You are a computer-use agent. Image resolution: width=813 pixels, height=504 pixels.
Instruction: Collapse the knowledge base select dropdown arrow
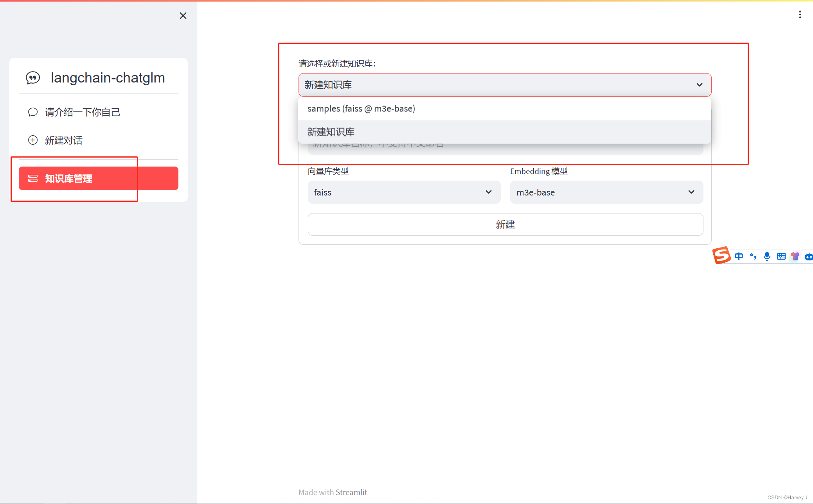pyautogui.click(x=699, y=85)
